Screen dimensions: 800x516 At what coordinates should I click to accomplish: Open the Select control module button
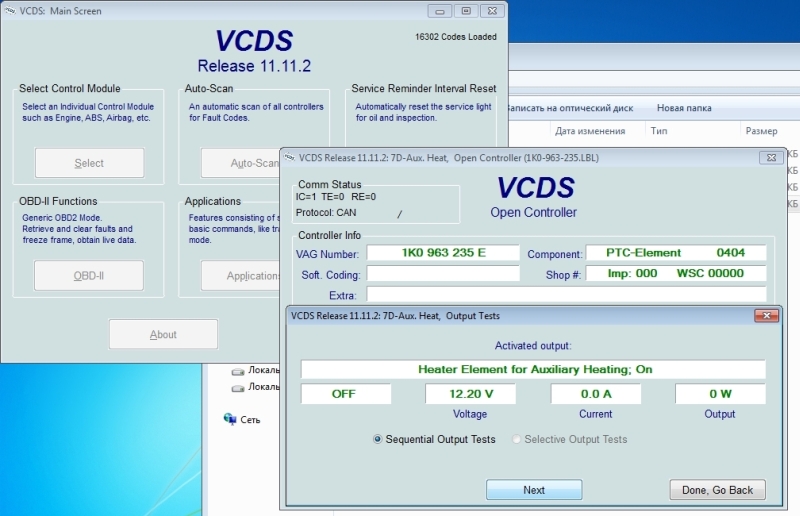pos(89,163)
